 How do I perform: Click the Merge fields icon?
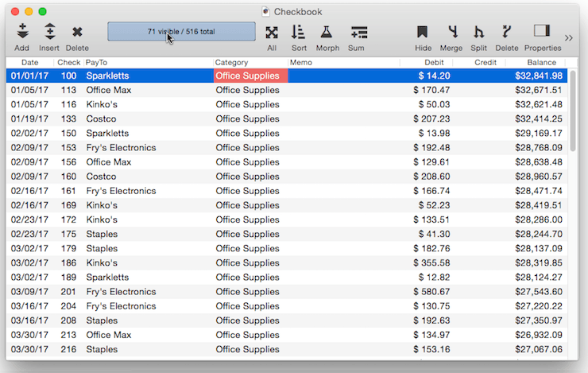453,32
